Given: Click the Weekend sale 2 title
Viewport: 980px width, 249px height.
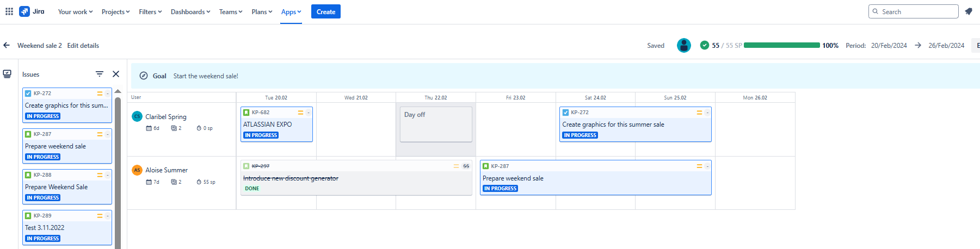Looking at the screenshot, I should point(40,46).
